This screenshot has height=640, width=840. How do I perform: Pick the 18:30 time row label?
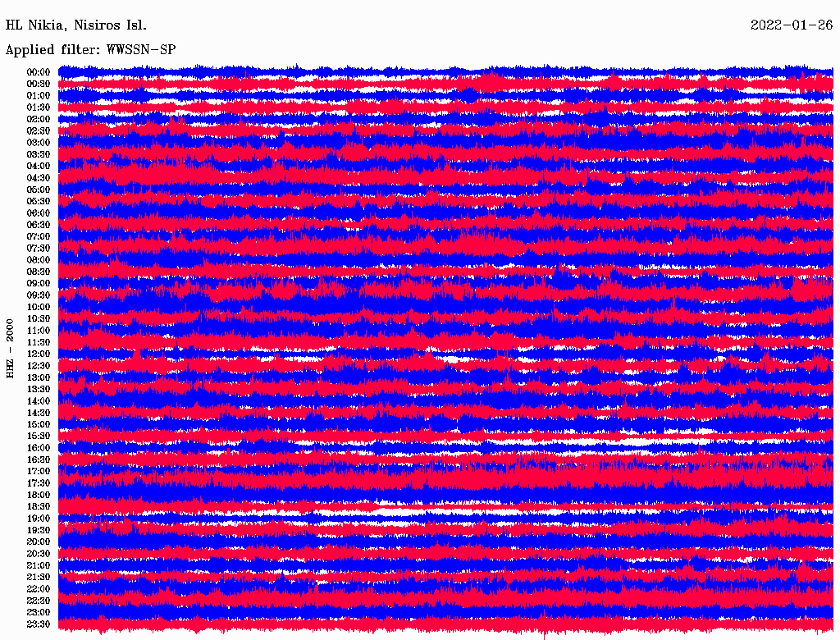click(x=39, y=507)
